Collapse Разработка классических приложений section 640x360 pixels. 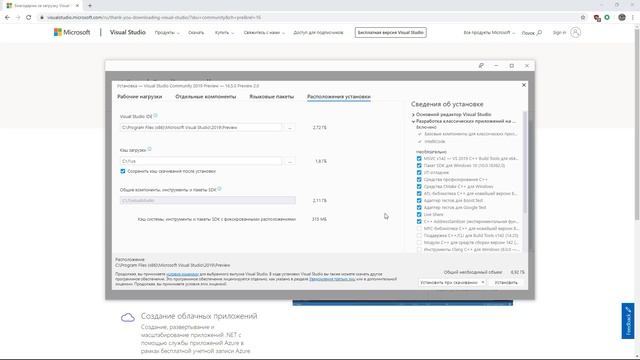[413, 121]
